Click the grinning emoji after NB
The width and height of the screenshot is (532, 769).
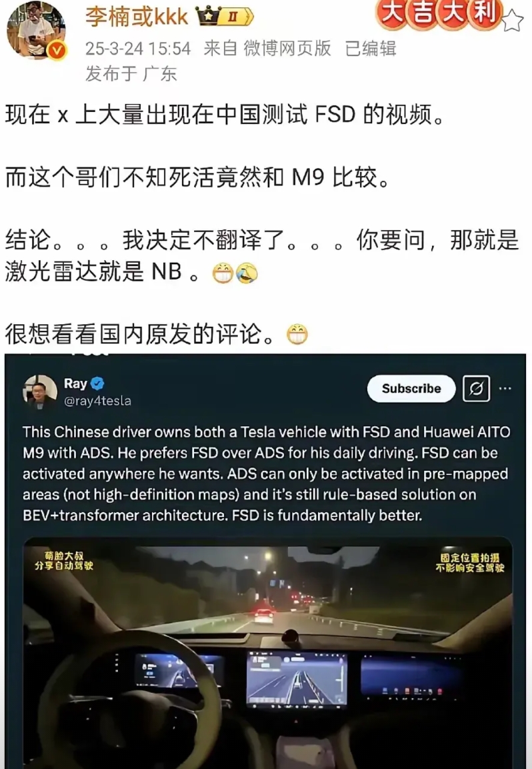[223, 273]
